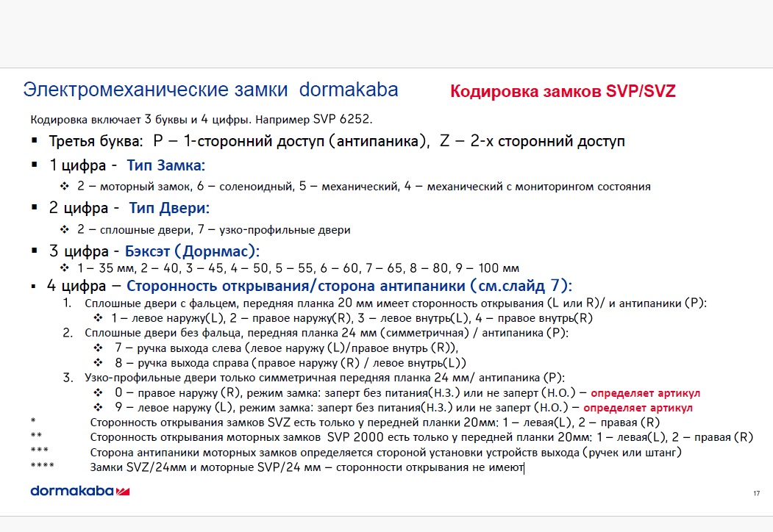Image resolution: width=773 pixels, height=532 pixels.
Task: Click the diamond bullet before '2 – сплошные двери'
Action: pyautogui.click(x=64, y=229)
